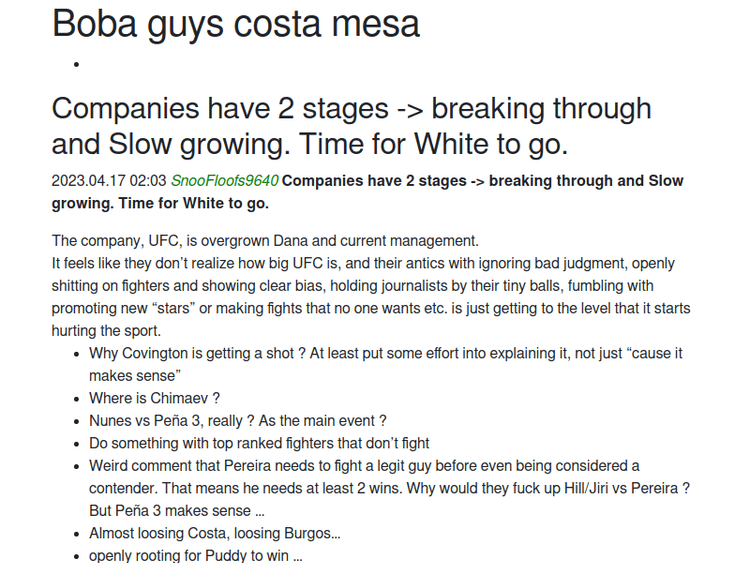Click "Do something with top ranked fighters" bullet
The image size is (750, 563).
click(259, 443)
